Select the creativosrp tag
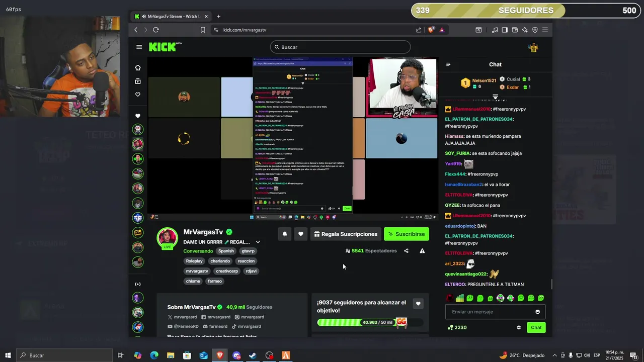This screenshot has height=362, width=644. (x=227, y=271)
